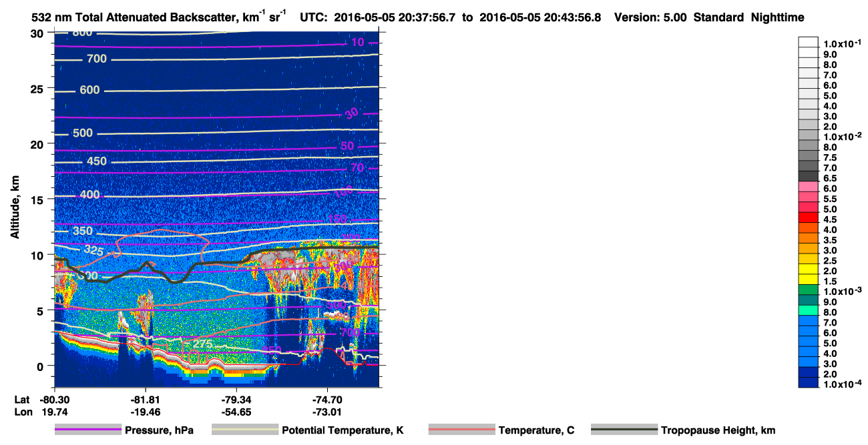
Task: Click the '350' potential temperature contour label
Action: (83, 231)
